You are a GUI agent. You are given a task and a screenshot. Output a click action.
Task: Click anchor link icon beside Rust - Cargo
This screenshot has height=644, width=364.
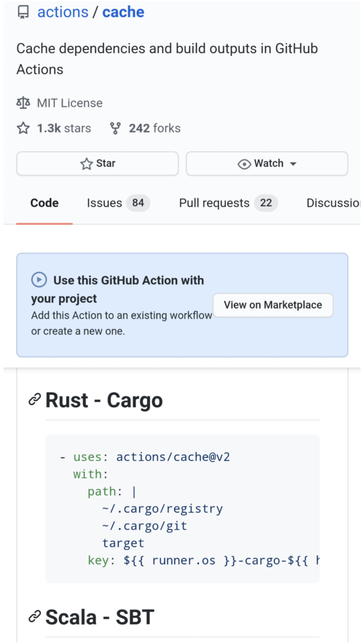tap(35, 399)
